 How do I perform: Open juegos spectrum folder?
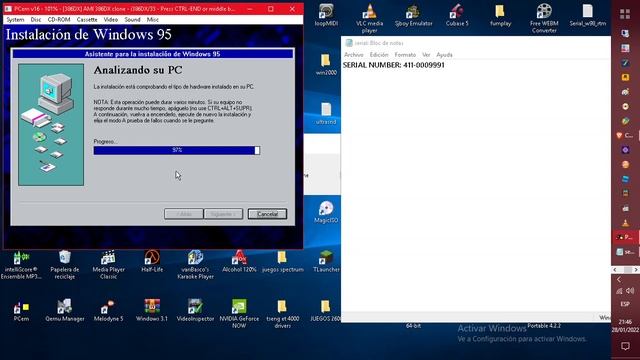click(x=282, y=261)
